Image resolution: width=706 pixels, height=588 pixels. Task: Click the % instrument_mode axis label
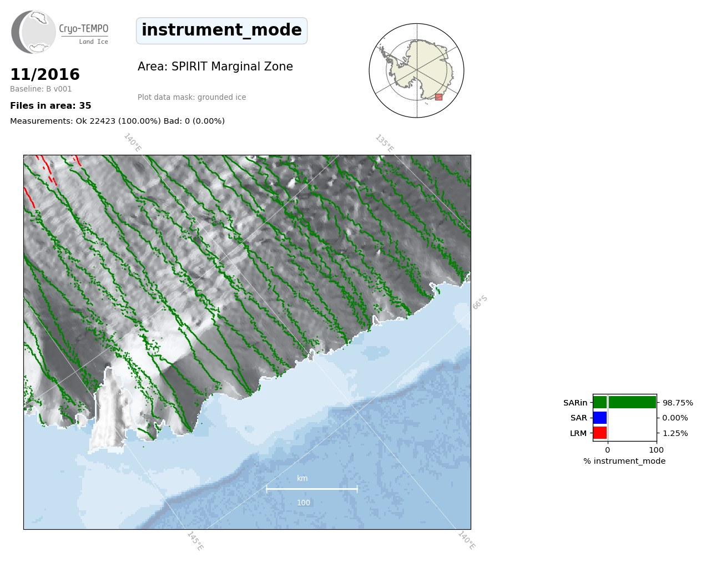click(x=624, y=461)
